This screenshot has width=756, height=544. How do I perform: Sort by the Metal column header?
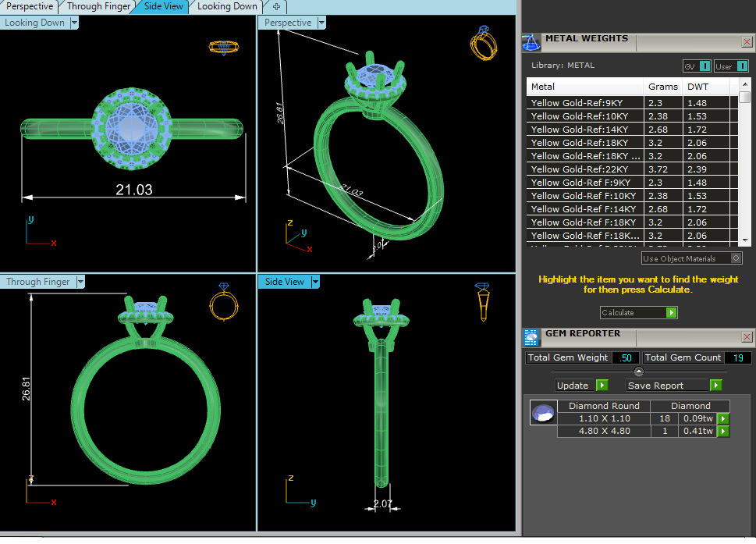[x=585, y=87]
